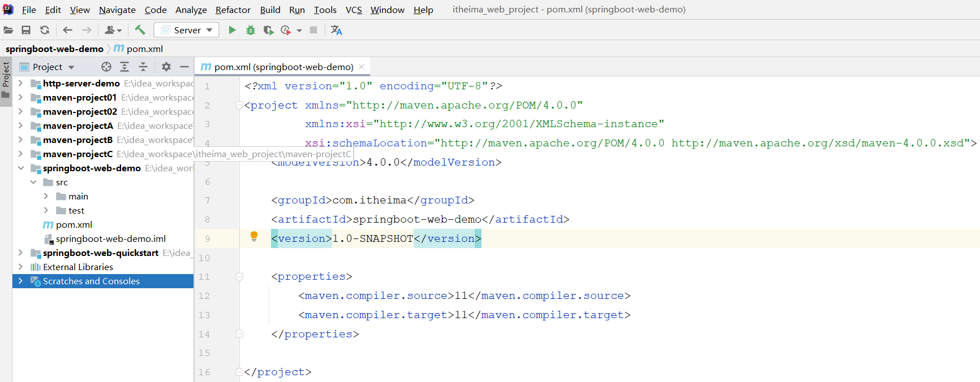Build project with the hammer icon
Viewport: 980px width, 382px height.
(140, 30)
